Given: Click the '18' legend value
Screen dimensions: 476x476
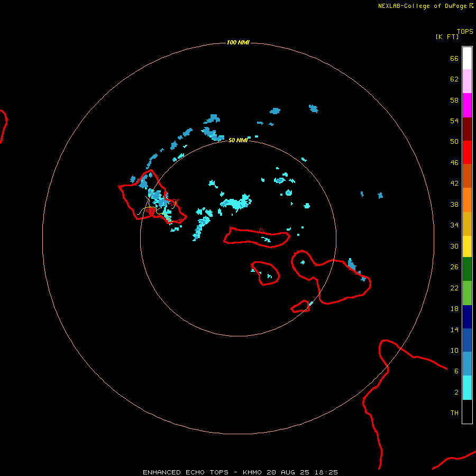Looking at the screenshot, I should [x=454, y=309].
